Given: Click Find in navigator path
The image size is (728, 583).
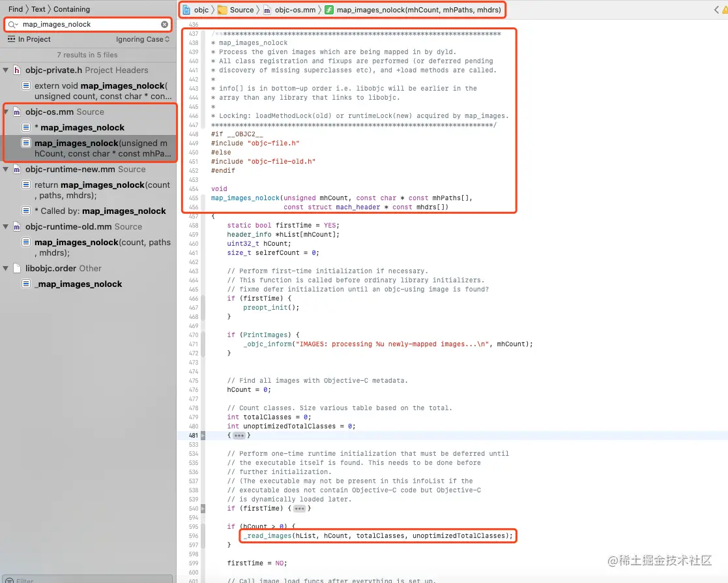Looking at the screenshot, I should [16, 9].
